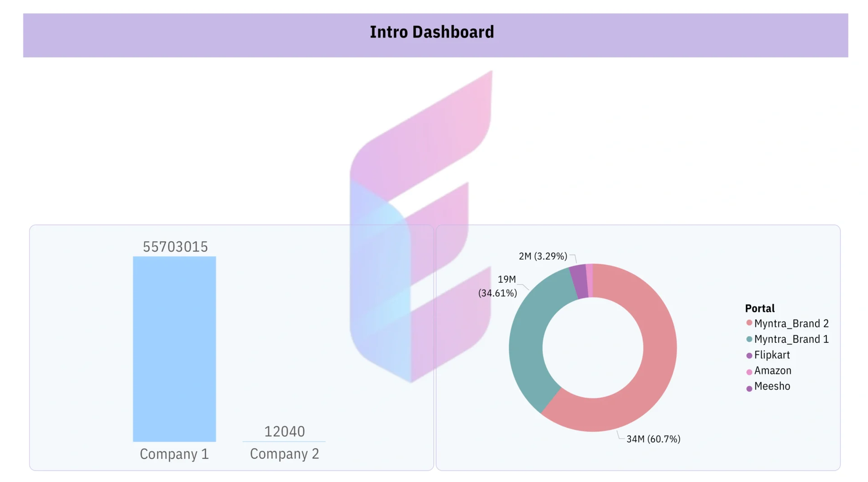Select Flipkart in the Portal legend

[772, 355]
